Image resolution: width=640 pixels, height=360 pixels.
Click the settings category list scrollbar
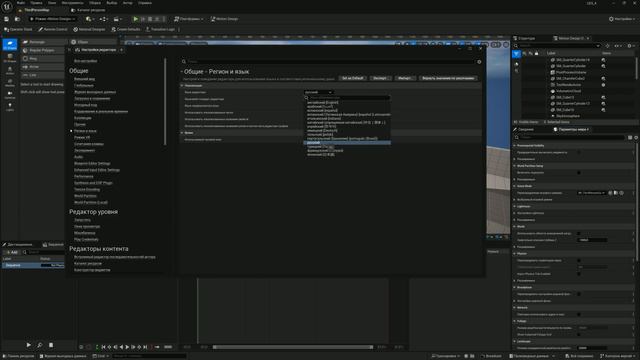[165, 101]
